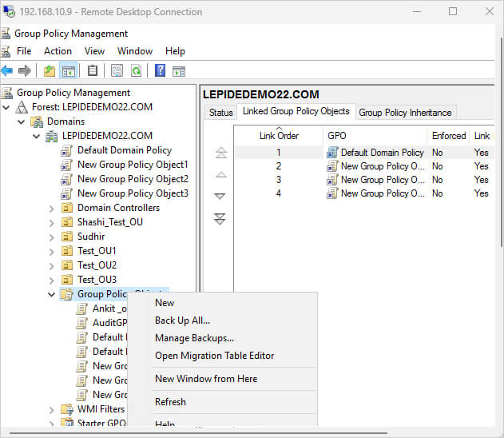
Task: Open the Help menu in menu bar
Action: pos(175,51)
